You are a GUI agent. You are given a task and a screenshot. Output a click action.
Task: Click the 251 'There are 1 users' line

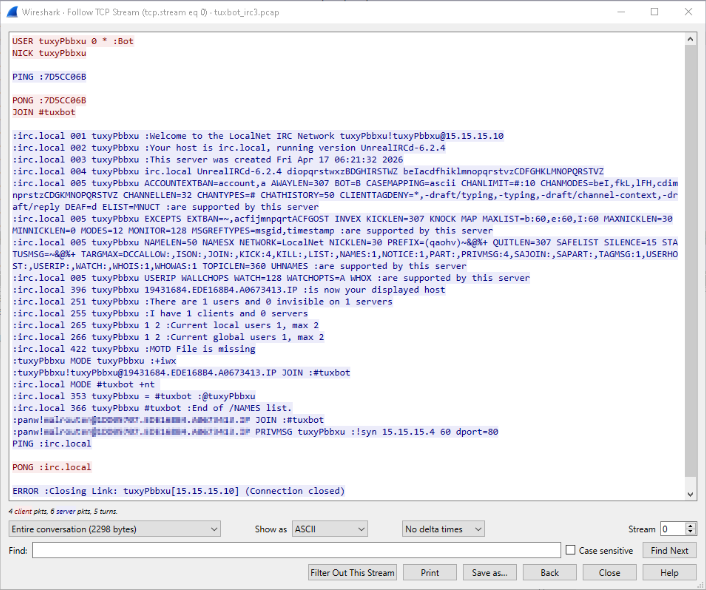tap(202, 302)
